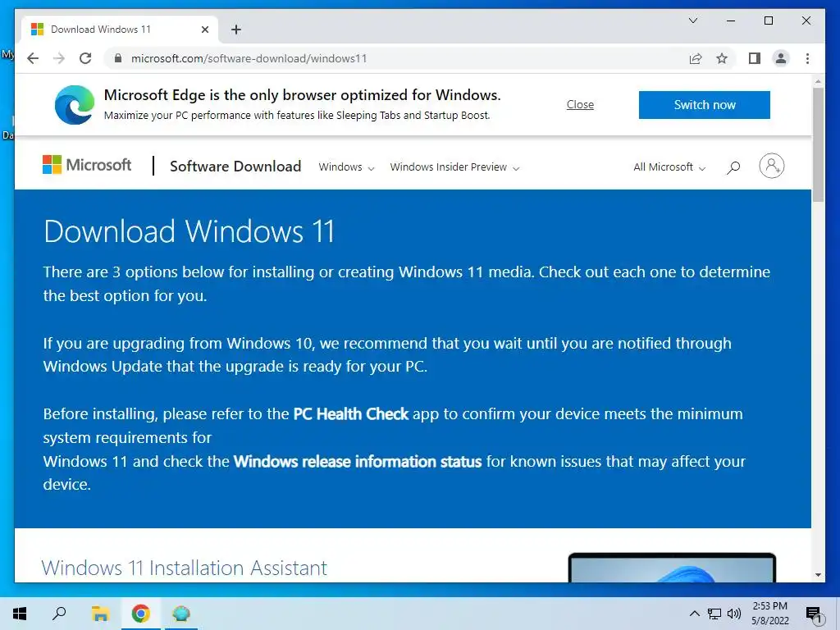
Task: Open the Windows Start menu
Action: (20, 614)
